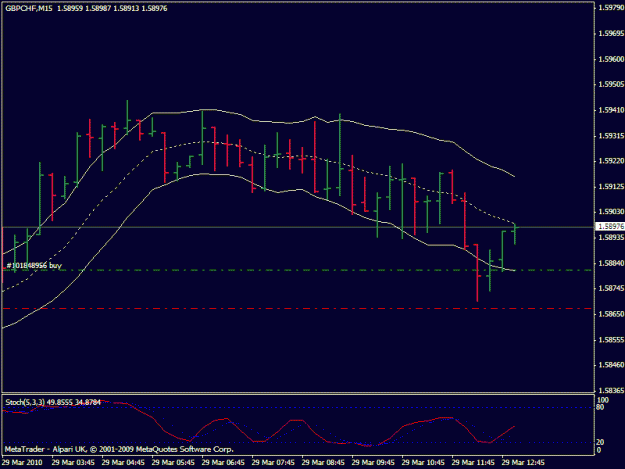Click the 29 Mar 2010 date label
Image resolution: width=625 pixels, height=469 pixels.
(x=22, y=463)
